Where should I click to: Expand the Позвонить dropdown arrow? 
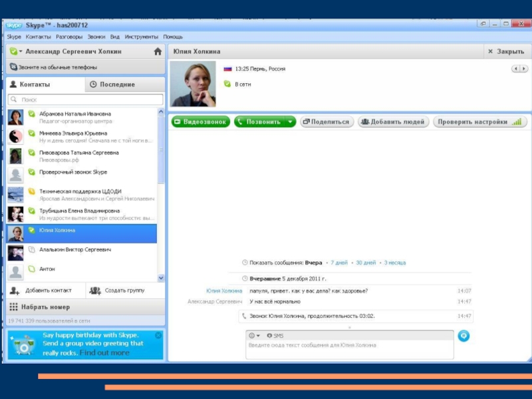coord(291,122)
